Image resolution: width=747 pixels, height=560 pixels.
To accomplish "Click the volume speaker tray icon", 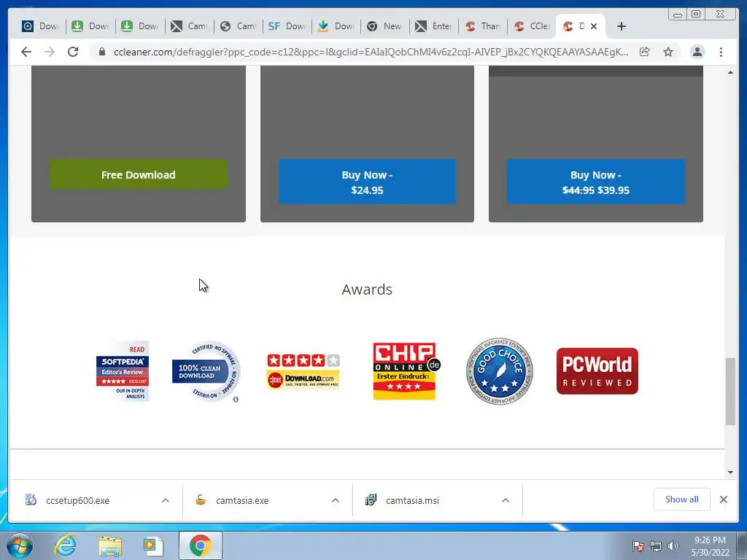I will point(673,546).
